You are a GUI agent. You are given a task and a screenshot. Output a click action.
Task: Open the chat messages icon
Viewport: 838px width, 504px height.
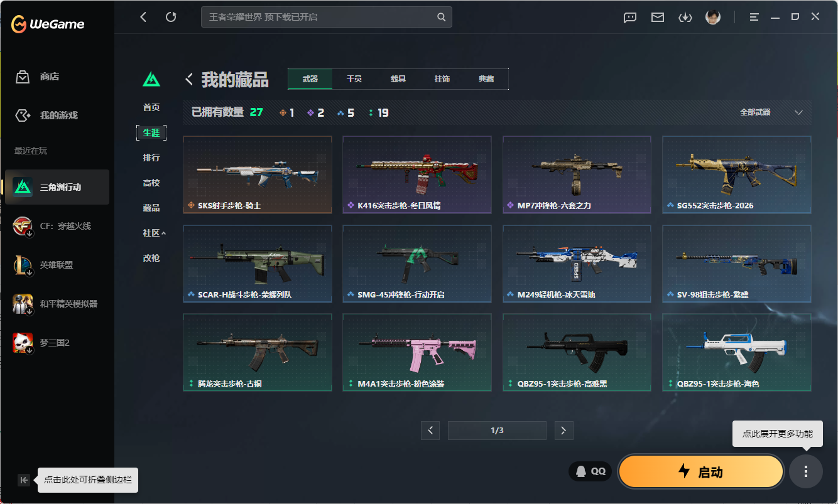pos(630,18)
